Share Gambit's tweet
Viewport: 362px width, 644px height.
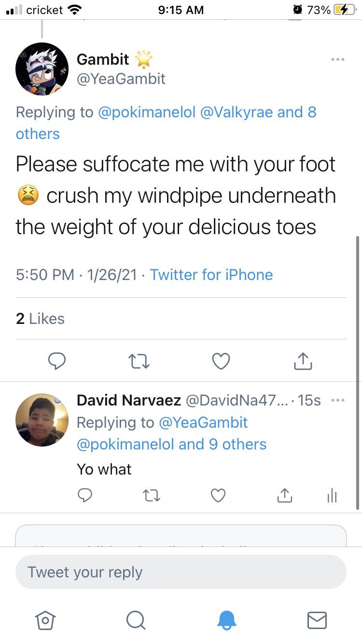pos(303,361)
